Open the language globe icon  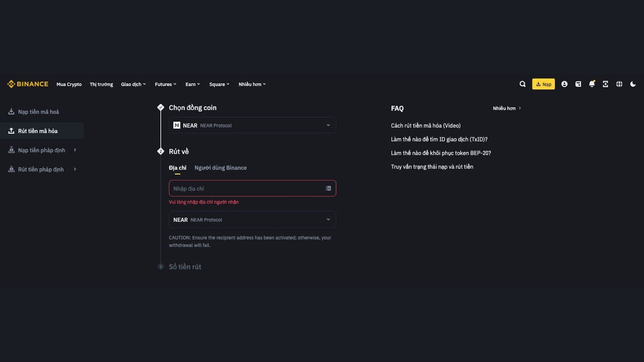(x=619, y=84)
